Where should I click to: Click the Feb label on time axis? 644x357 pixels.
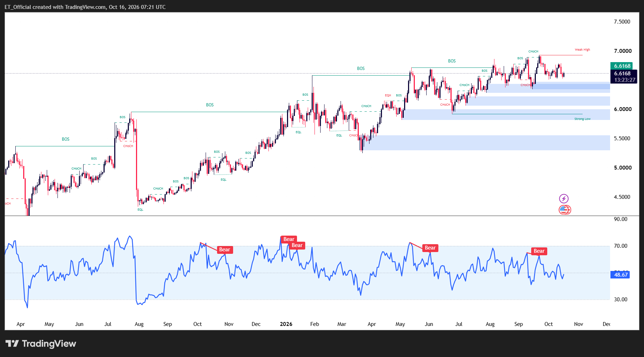point(315,324)
